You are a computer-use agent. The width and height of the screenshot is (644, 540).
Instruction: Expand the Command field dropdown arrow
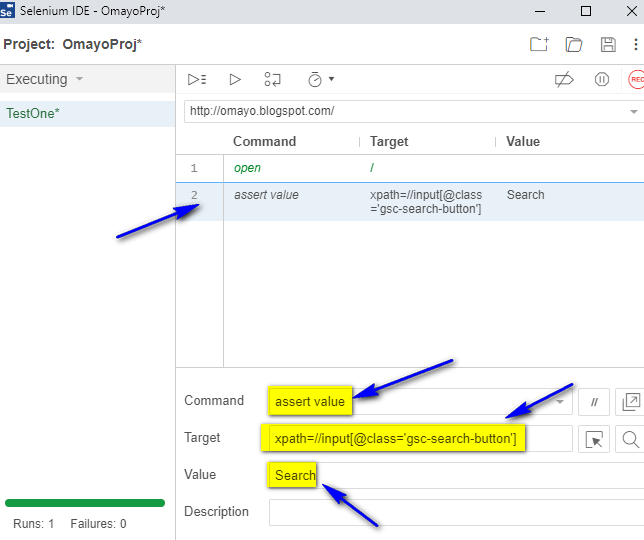point(560,402)
